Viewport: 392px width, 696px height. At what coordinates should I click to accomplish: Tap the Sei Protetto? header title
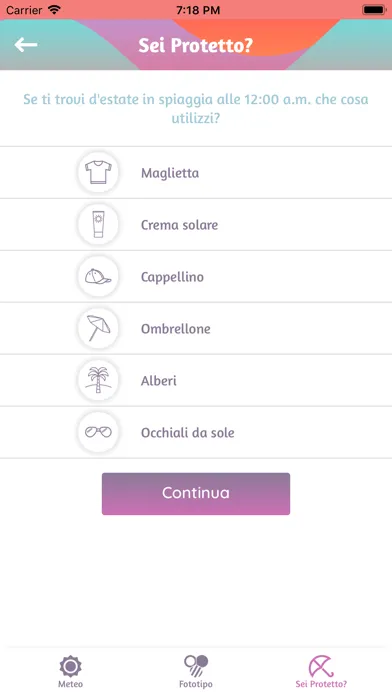click(x=196, y=45)
